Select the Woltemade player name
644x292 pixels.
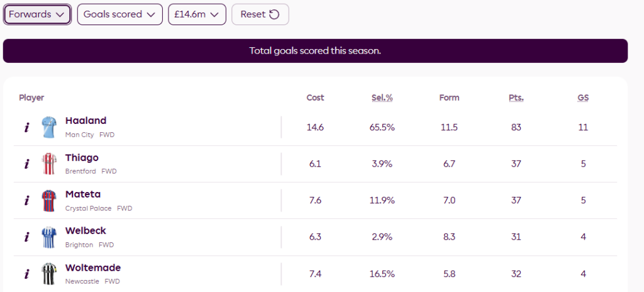(93, 267)
